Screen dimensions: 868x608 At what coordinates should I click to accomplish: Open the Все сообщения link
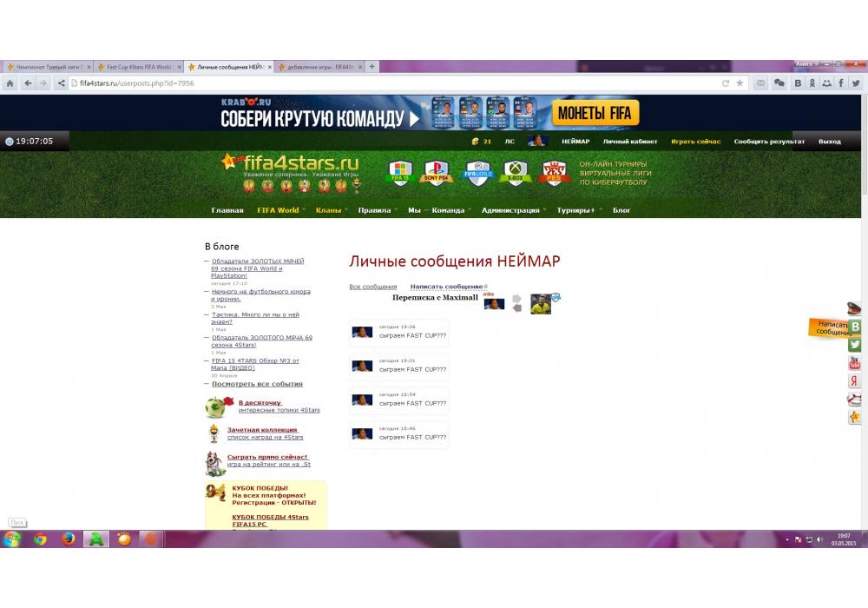373,287
